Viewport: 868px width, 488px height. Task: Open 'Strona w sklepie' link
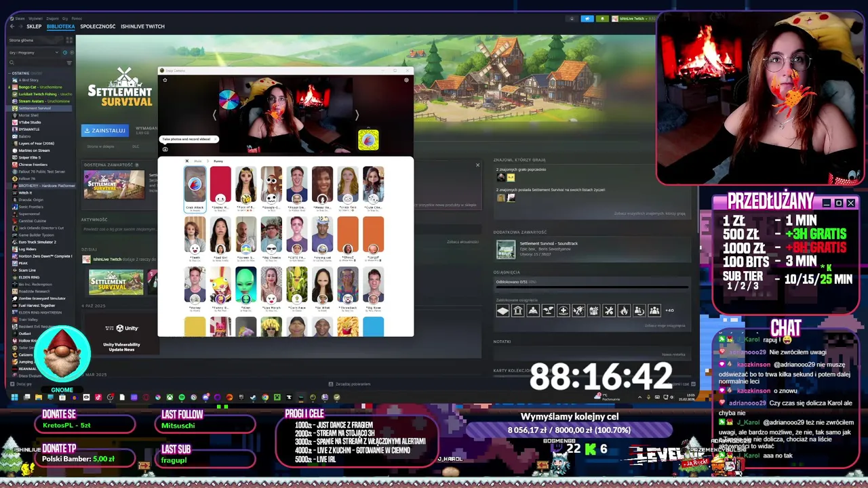pyautogui.click(x=100, y=146)
